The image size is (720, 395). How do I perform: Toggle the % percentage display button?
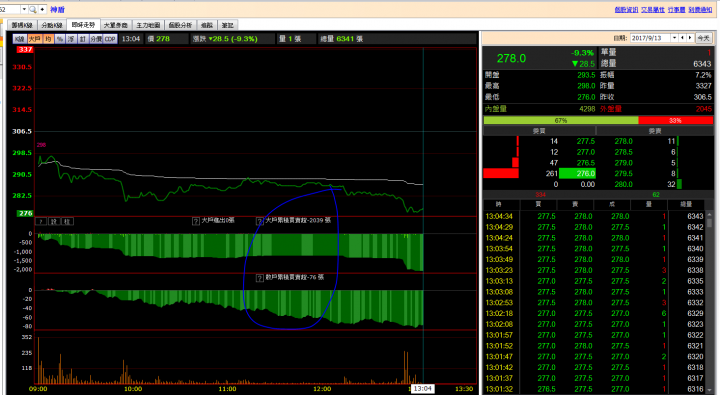(x=60, y=39)
